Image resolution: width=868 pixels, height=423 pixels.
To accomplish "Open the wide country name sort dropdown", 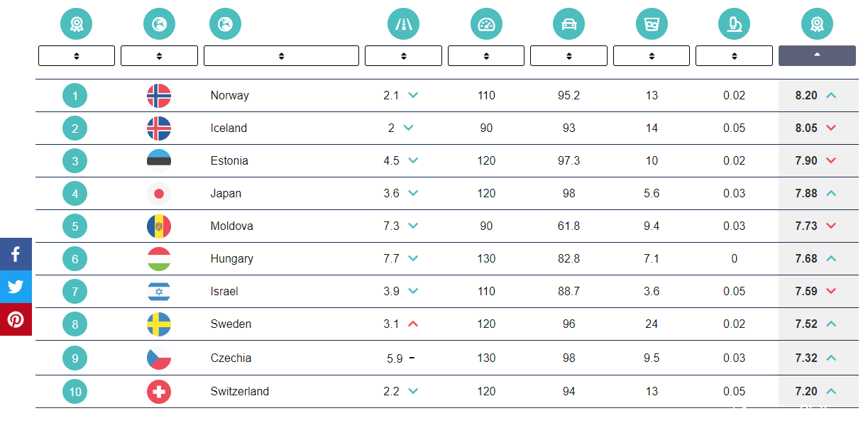I will pos(281,56).
